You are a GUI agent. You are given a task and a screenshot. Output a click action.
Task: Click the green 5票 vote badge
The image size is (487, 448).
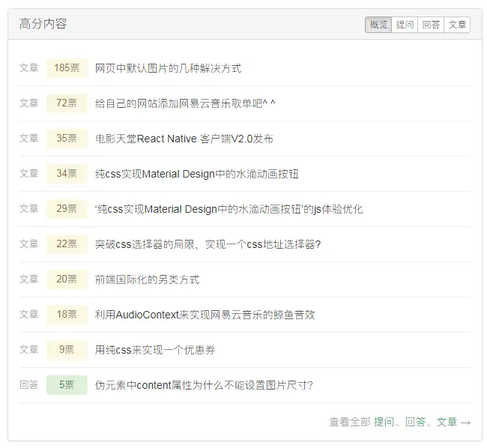(67, 385)
